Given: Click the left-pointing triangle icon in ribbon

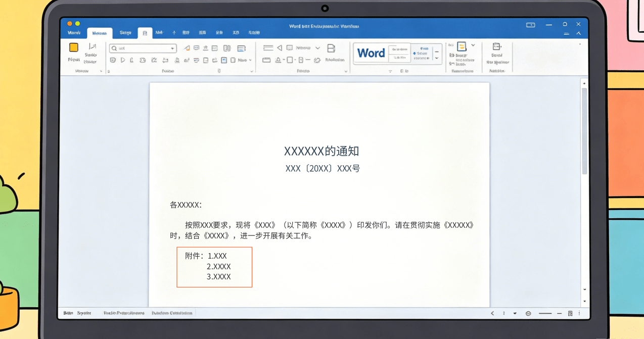Looking at the screenshot, I should tap(280, 48).
